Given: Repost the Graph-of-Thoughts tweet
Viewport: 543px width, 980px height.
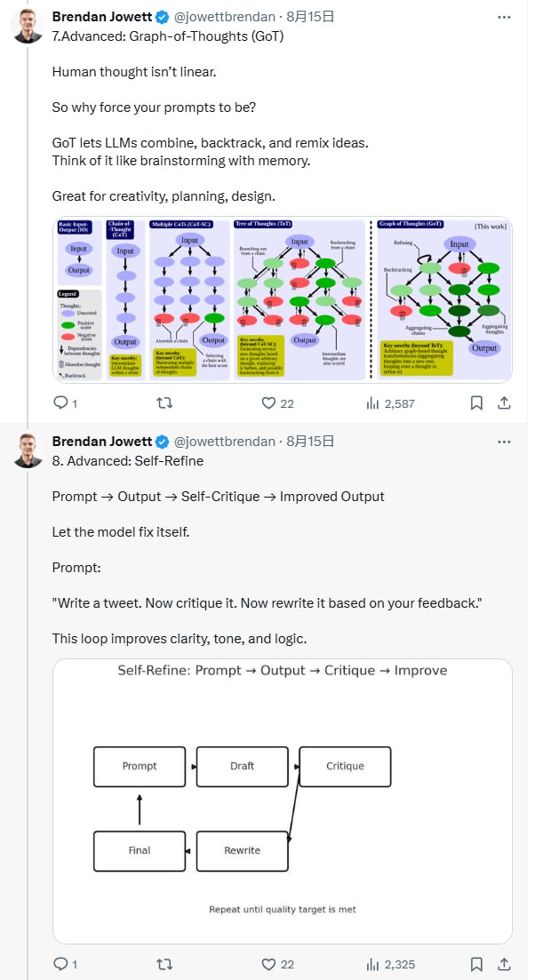Looking at the screenshot, I should tap(164, 403).
